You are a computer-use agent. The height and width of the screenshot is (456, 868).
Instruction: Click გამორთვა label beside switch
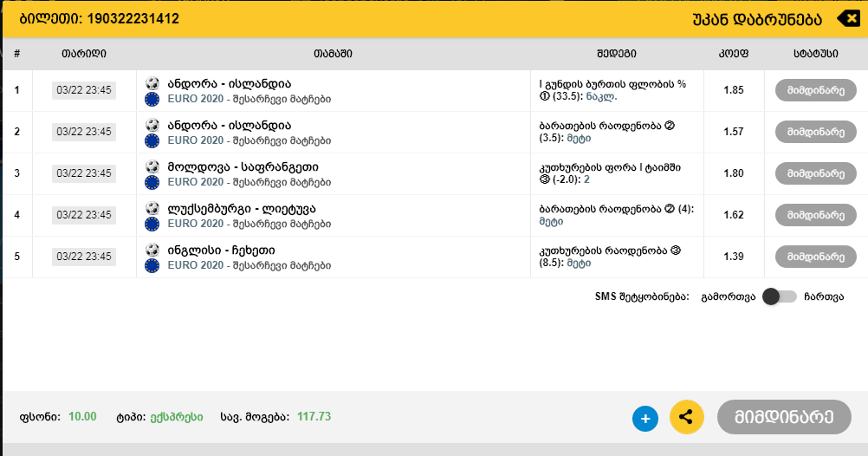(x=728, y=297)
